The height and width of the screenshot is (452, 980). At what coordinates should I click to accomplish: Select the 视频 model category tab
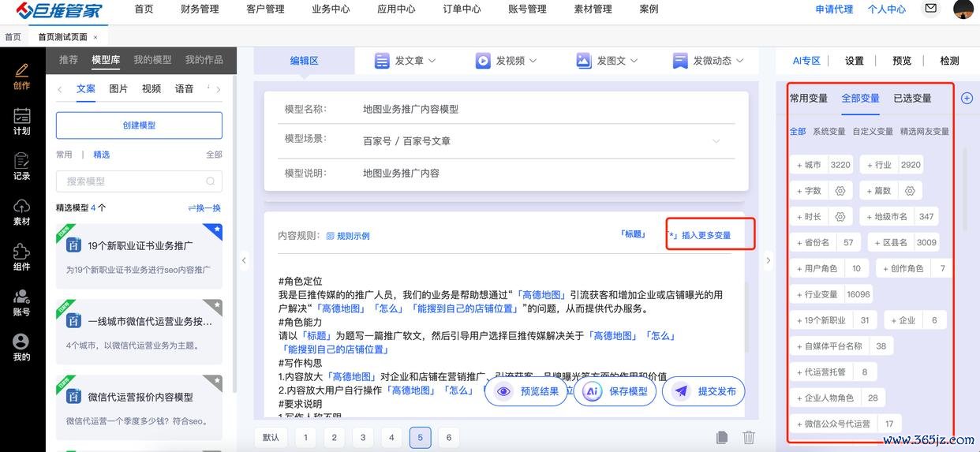click(151, 89)
